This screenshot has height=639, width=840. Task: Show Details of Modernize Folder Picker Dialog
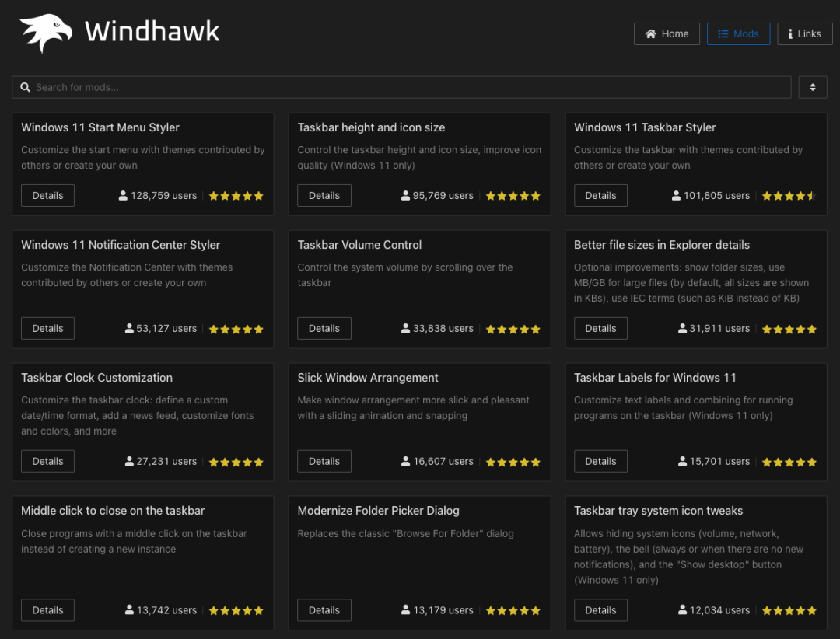324,610
